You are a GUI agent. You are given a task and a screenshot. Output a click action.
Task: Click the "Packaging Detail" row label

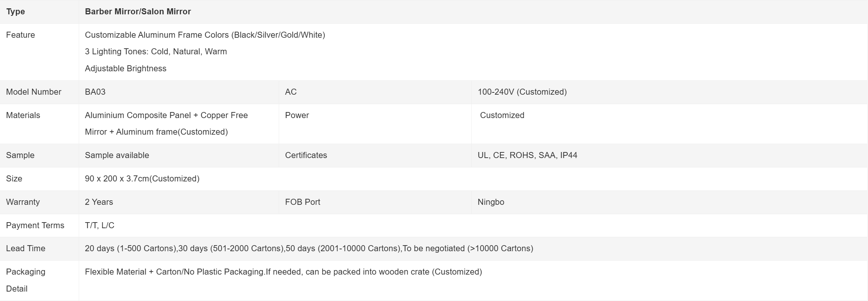point(25,280)
